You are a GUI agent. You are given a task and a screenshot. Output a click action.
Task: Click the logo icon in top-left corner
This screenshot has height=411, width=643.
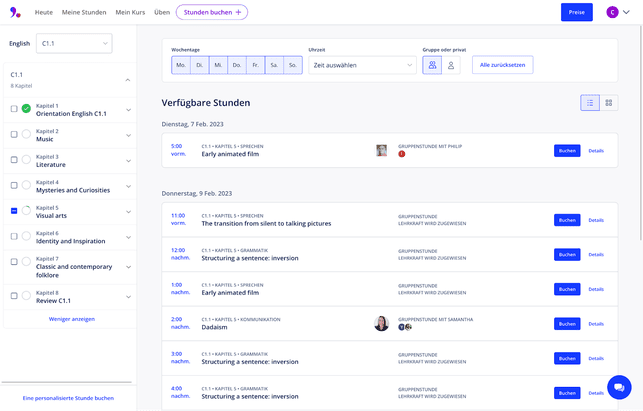tap(14, 12)
